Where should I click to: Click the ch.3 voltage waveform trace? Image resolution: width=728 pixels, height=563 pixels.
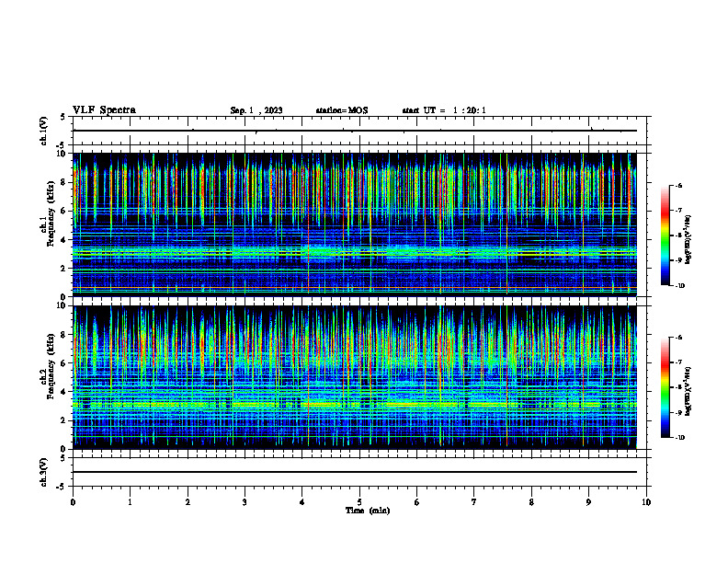click(354, 472)
